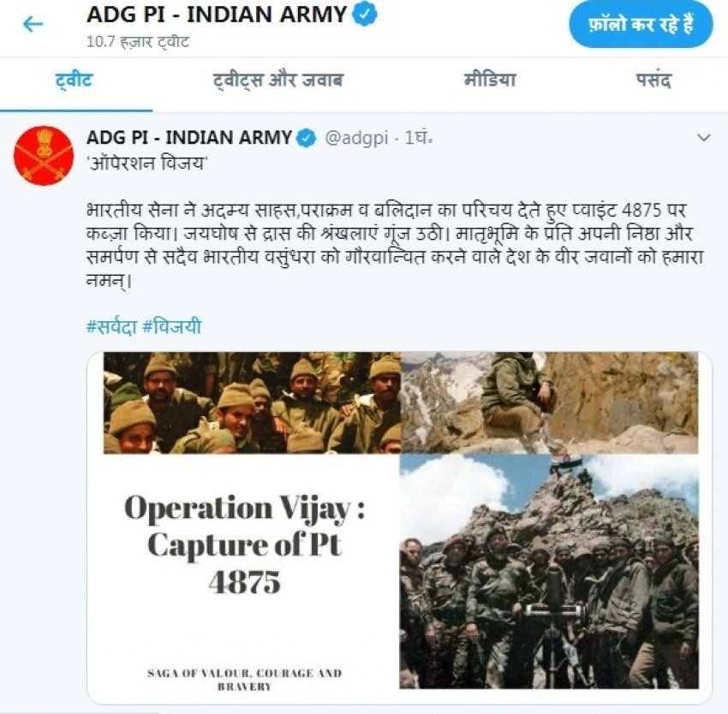This screenshot has height=714, width=728.
Task: Toggle the 'फ़ॉलो कर रहे हैं' follow button
Action: coord(641,24)
